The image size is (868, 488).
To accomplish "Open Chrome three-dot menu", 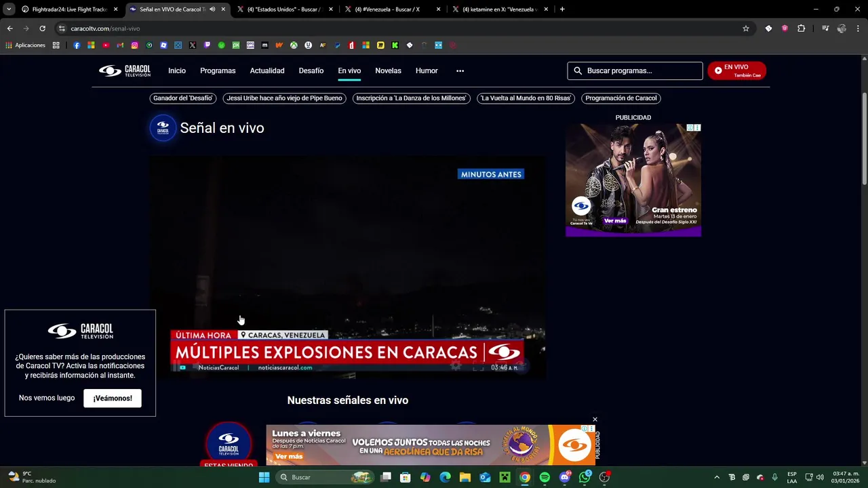I will pyautogui.click(x=859, y=28).
